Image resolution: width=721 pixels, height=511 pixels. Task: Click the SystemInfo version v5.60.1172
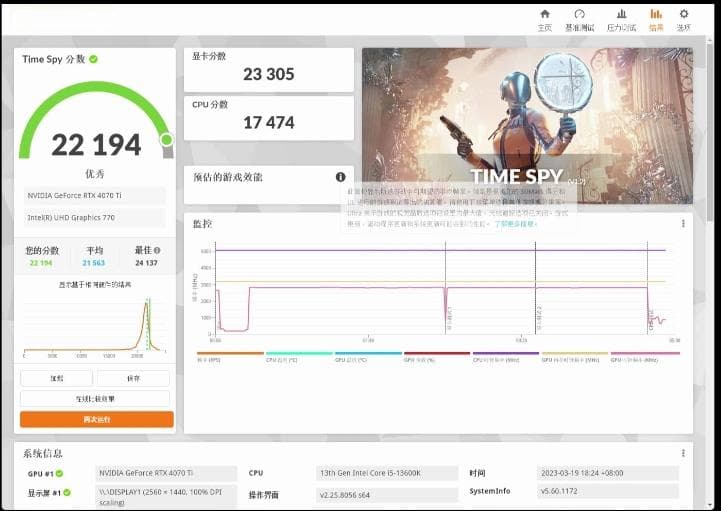tap(607, 491)
